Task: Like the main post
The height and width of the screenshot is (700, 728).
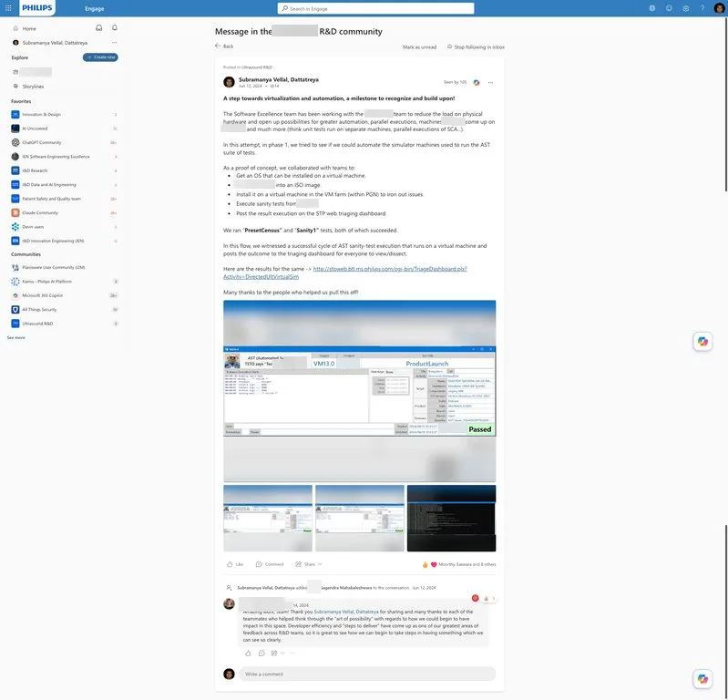Action: tap(235, 564)
